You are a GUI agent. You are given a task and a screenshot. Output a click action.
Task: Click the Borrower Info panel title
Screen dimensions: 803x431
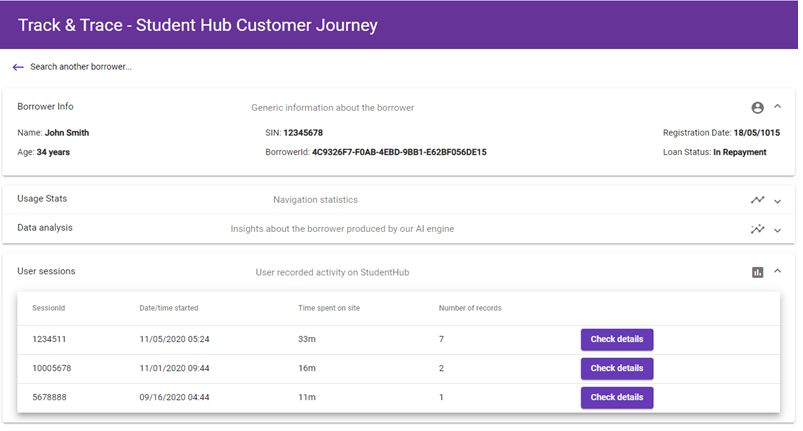(x=45, y=106)
